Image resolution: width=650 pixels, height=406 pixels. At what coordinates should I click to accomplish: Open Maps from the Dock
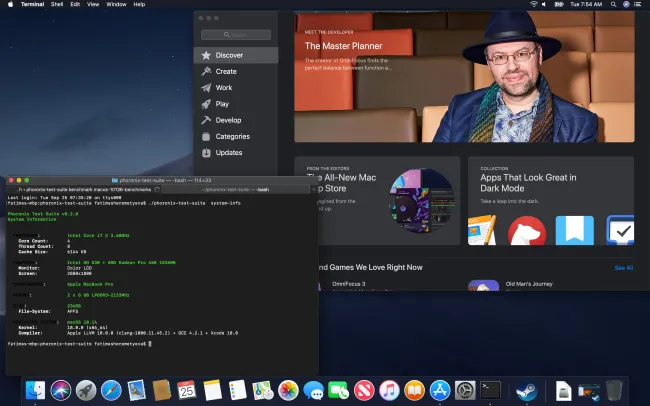tap(263, 390)
